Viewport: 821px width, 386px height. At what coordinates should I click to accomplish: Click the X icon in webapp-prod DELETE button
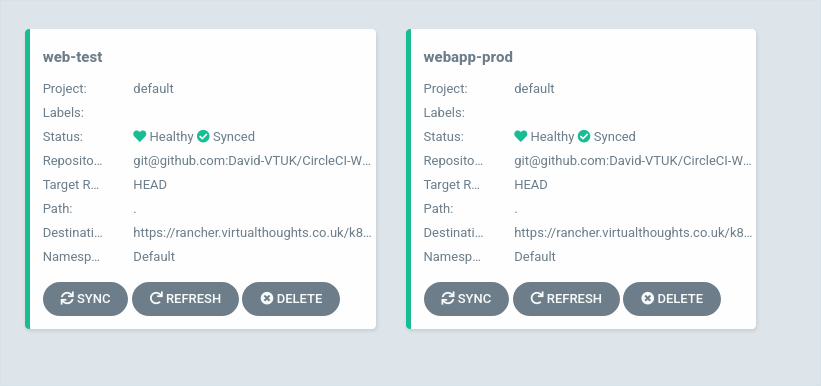tap(648, 299)
